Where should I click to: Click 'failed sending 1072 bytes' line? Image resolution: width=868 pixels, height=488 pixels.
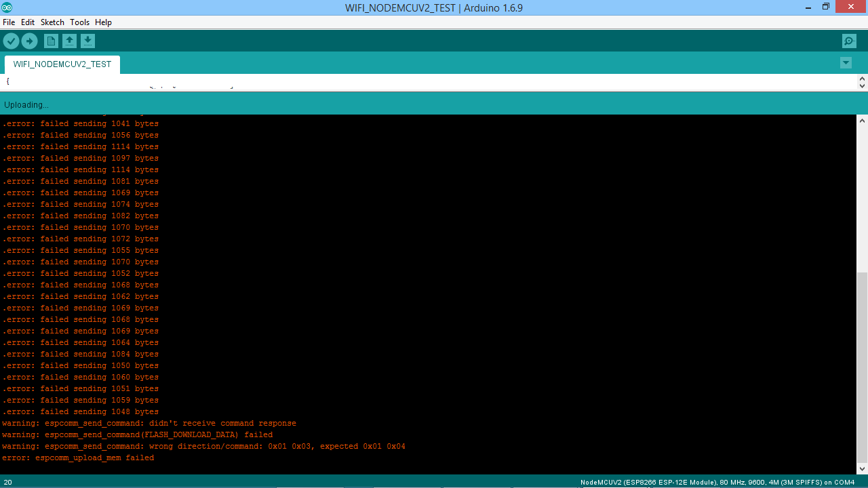80,239
